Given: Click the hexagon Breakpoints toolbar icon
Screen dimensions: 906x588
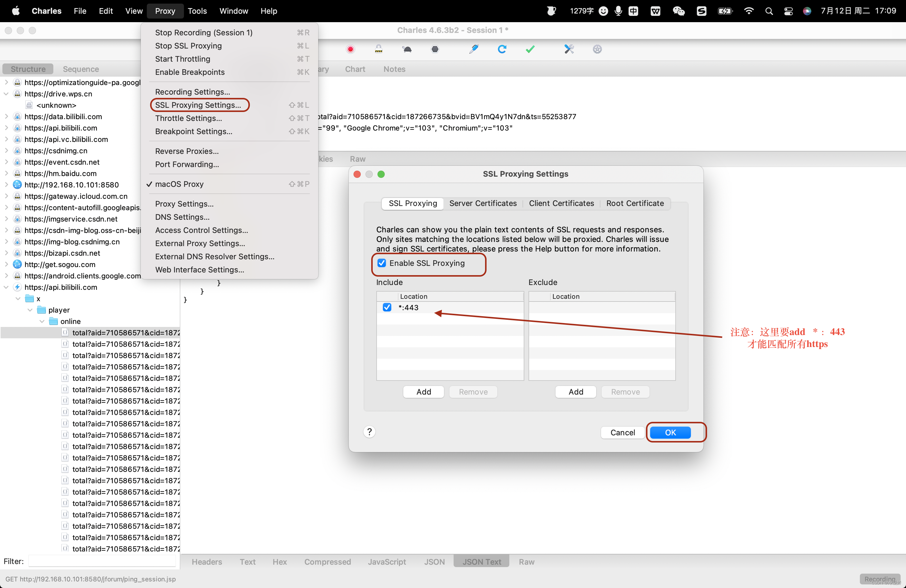Looking at the screenshot, I should click(x=435, y=49).
